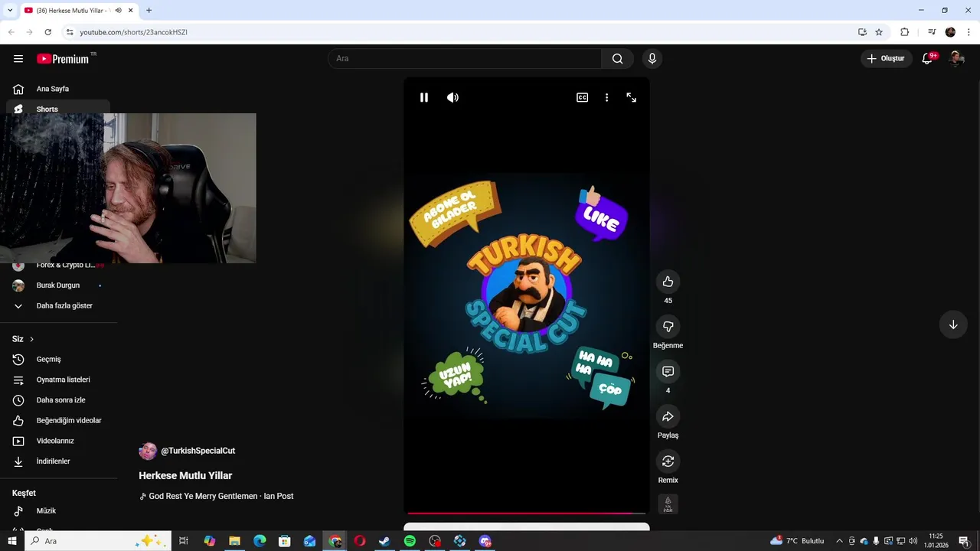This screenshot has height=551, width=980.
Task: View site information icon in address bar
Action: pos(70,32)
